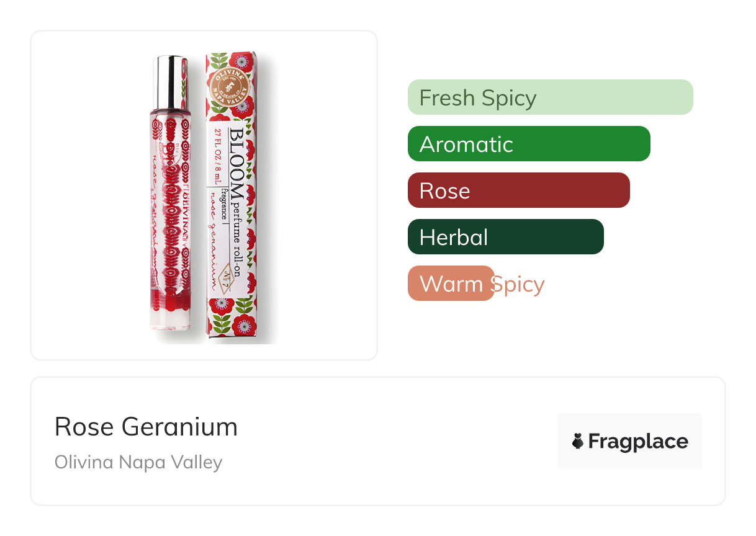
Task: Click the red flower at box bottom
Action: coord(222,304)
